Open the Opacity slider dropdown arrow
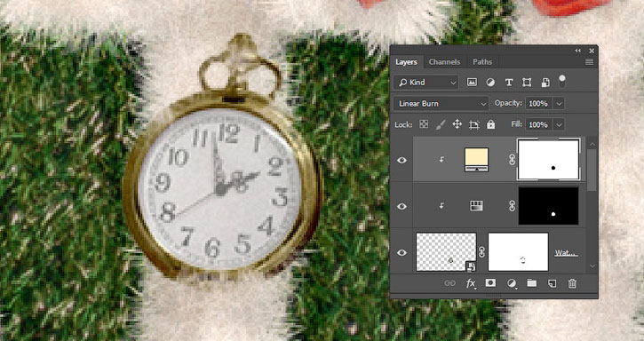 pyautogui.click(x=559, y=104)
